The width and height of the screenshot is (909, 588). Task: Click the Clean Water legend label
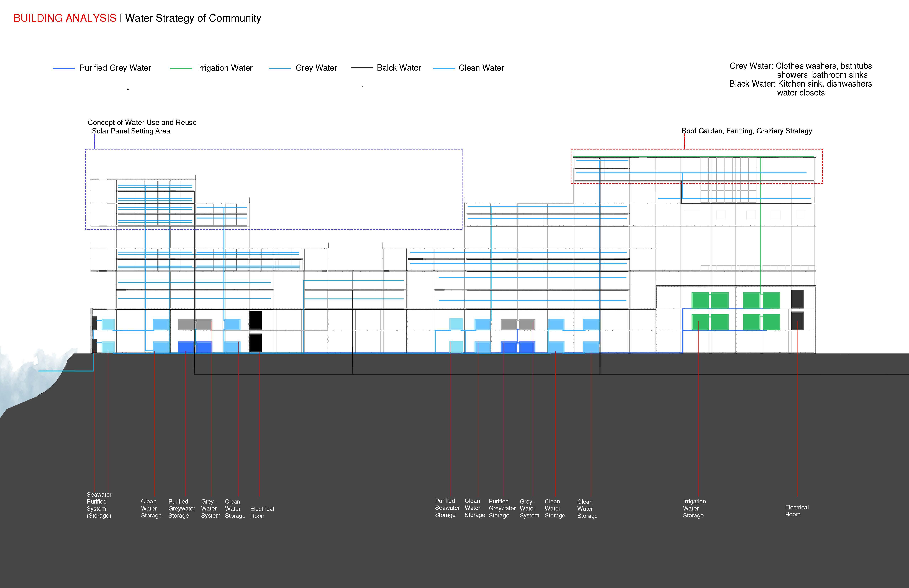click(x=481, y=68)
